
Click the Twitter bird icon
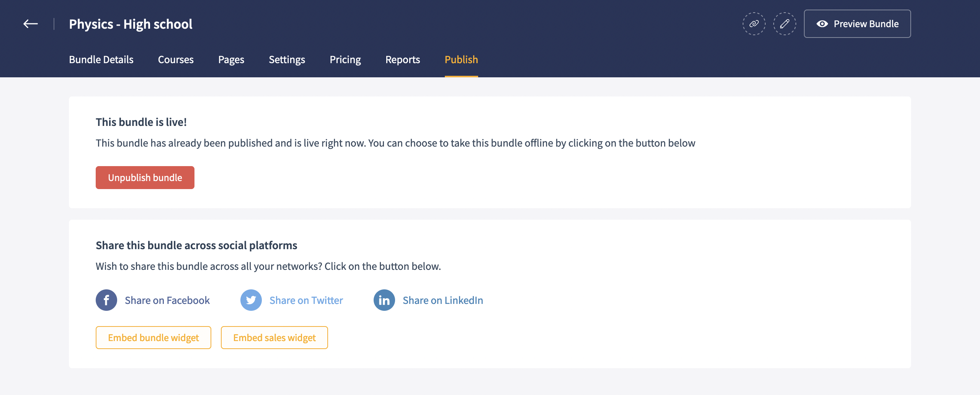click(251, 300)
